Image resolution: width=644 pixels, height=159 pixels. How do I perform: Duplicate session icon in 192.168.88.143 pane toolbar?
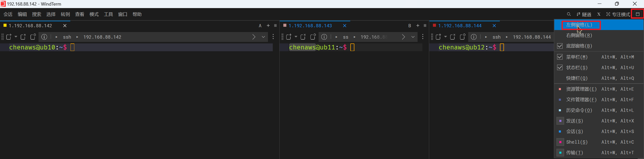click(313, 37)
